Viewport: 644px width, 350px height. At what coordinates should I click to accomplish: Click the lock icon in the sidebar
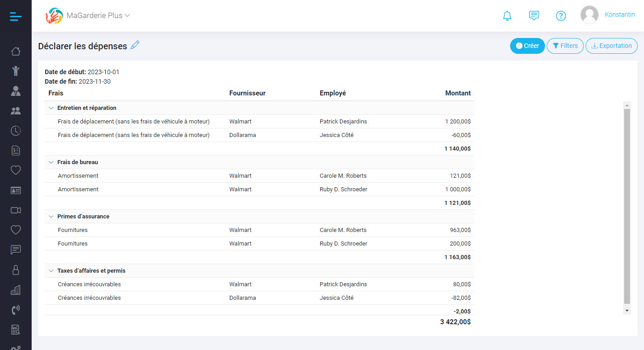(x=15, y=270)
